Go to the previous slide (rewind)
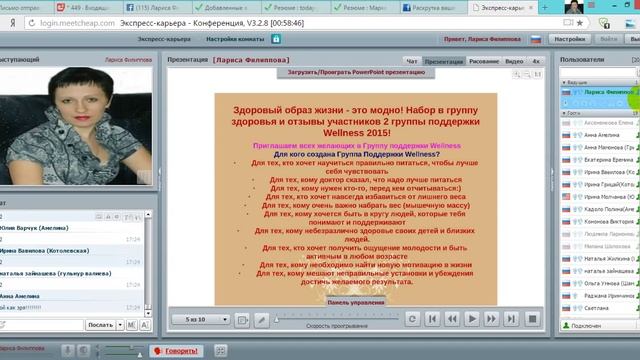The width and height of the screenshot is (640, 360). (452, 319)
